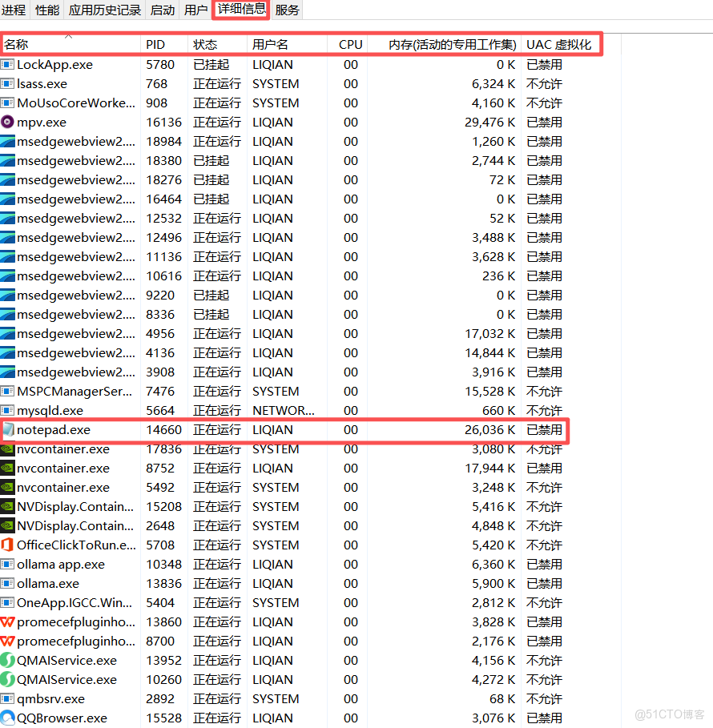The image size is (713, 728).
Task: Click the 68 K memory value
Action: click(x=502, y=698)
